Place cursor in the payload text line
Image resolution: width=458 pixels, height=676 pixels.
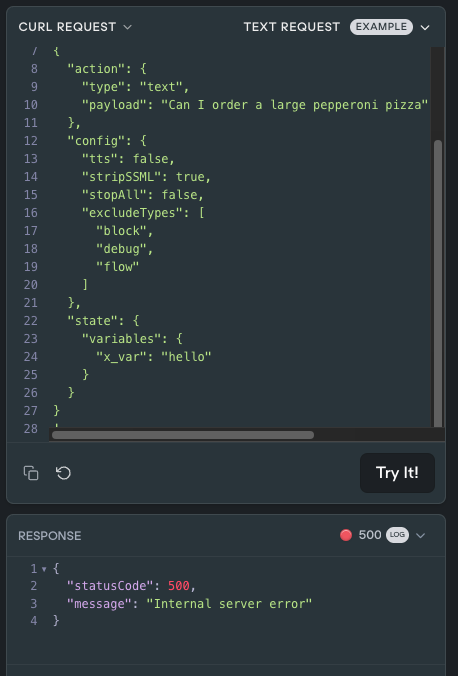pos(254,105)
